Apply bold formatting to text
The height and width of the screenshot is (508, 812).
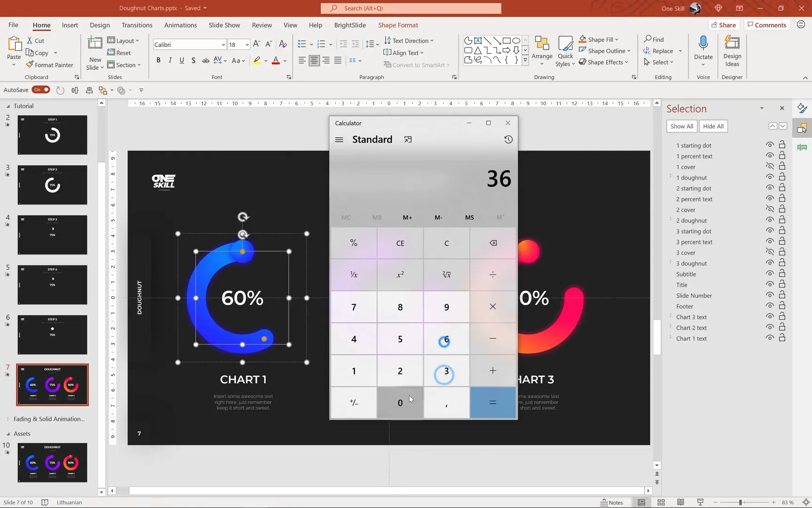pos(158,60)
